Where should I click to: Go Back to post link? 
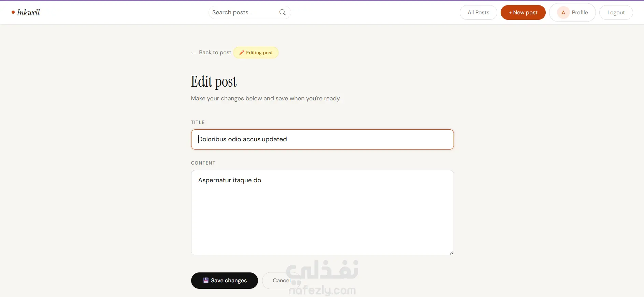click(211, 53)
